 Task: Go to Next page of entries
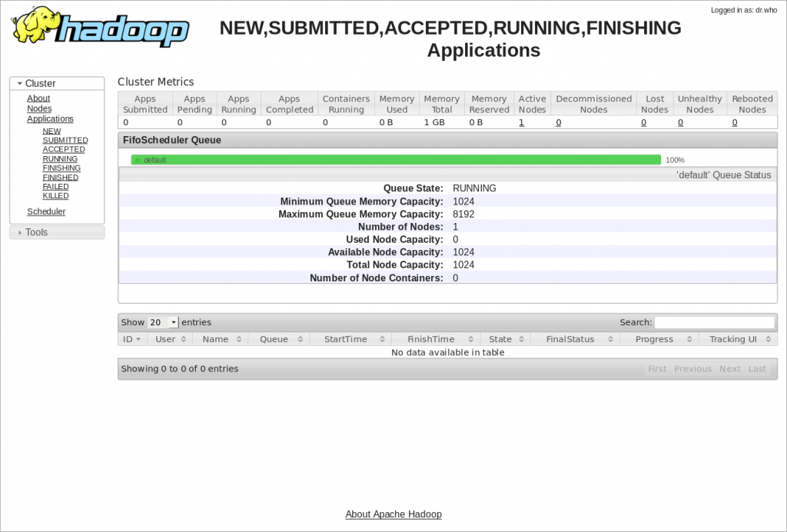click(730, 369)
